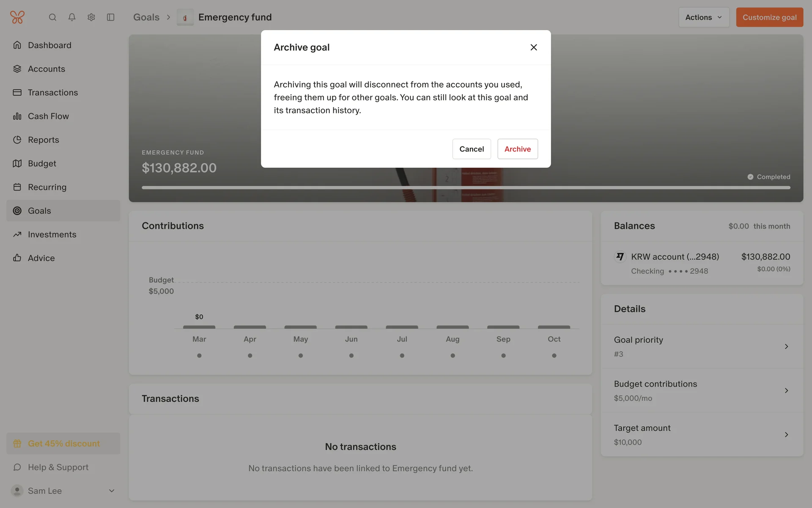The height and width of the screenshot is (508, 812).
Task: Click the Emergency fund goal thumbnail icon
Action: 185,18
